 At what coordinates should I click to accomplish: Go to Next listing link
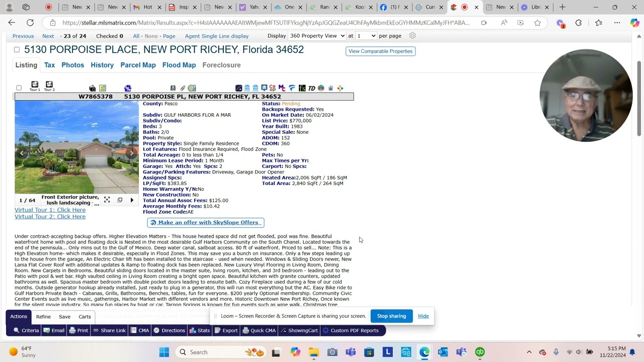pos(48,36)
